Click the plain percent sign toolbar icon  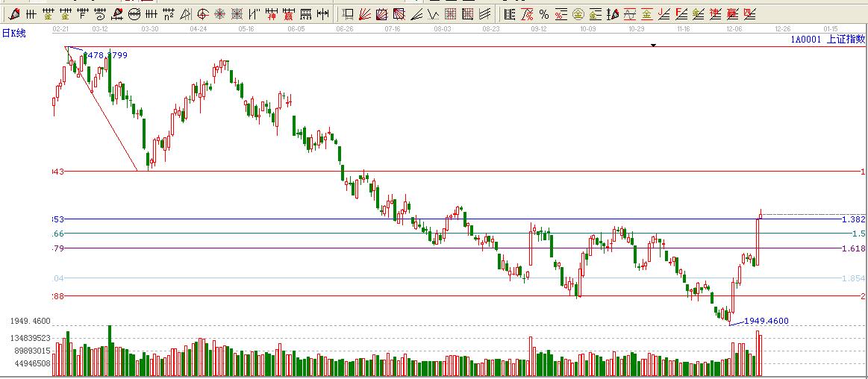[x=543, y=13]
